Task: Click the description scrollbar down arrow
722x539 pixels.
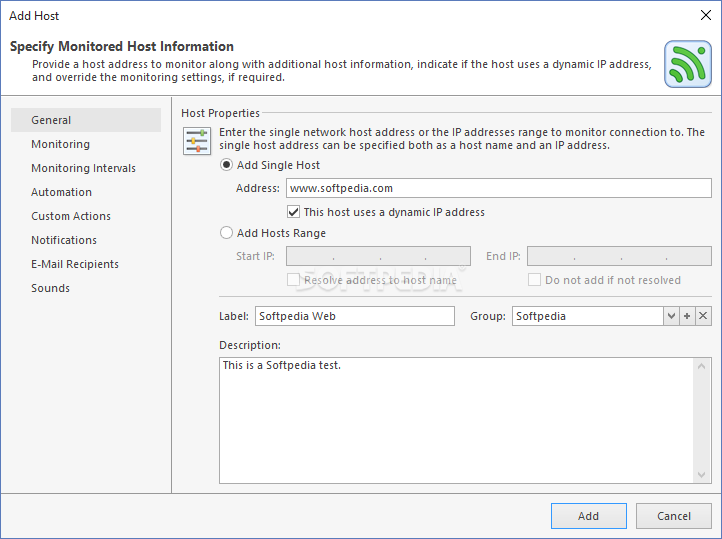Action: click(702, 475)
